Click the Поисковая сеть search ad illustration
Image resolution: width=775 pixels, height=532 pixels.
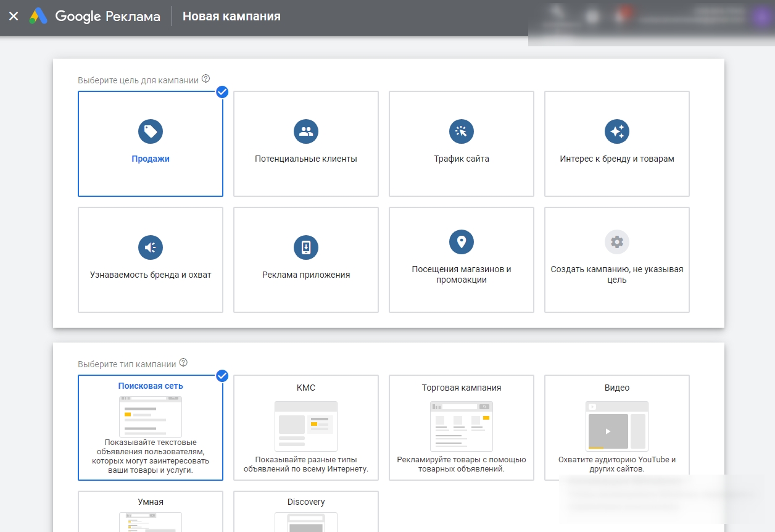[151, 417]
